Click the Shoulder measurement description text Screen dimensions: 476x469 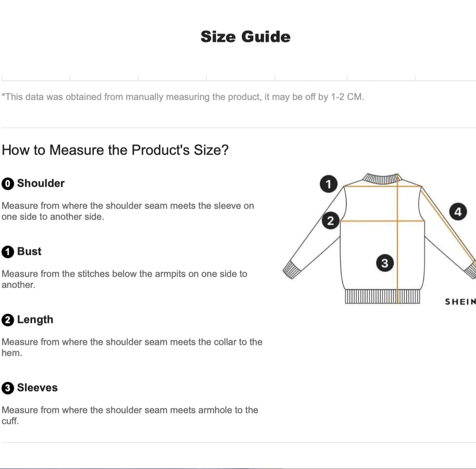point(128,211)
